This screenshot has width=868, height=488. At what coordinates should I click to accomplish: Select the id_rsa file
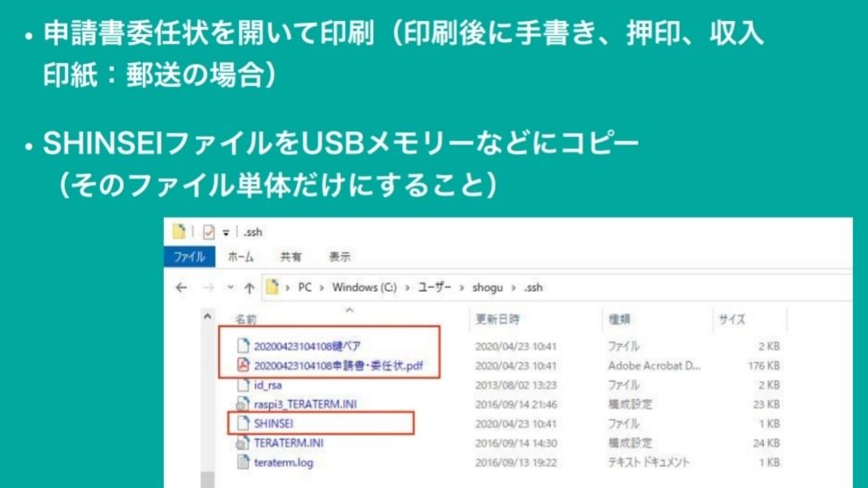(268, 385)
